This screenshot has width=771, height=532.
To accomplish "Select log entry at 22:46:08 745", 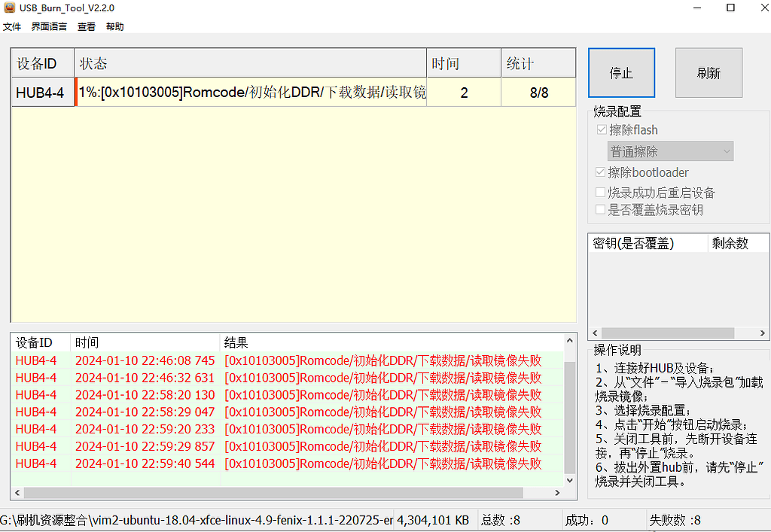I will [x=287, y=360].
